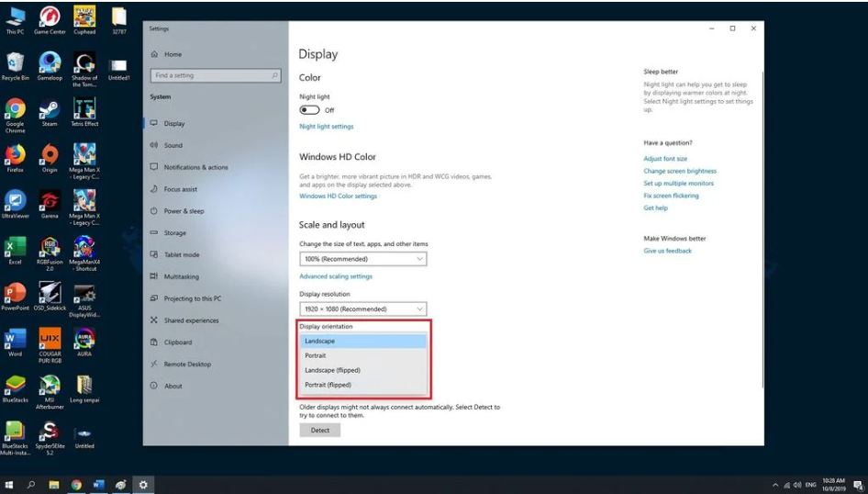Click the Settings gear in the taskbar
868x494 pixels.
pos(142,484)
